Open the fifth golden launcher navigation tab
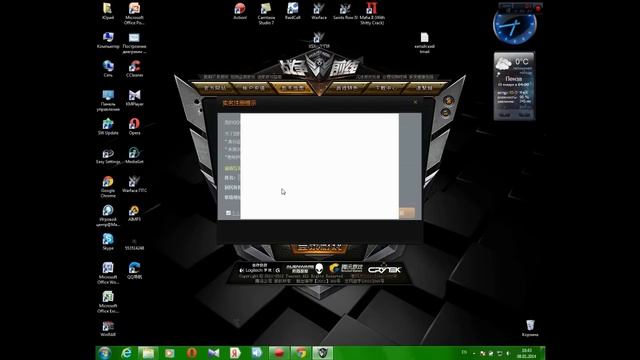This screenshot has height=360, width=640. [385, 88]
